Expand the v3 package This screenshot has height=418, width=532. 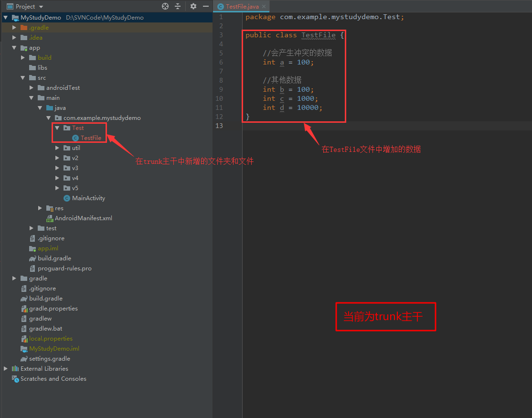pyautogui.click(x=57, y=168)
